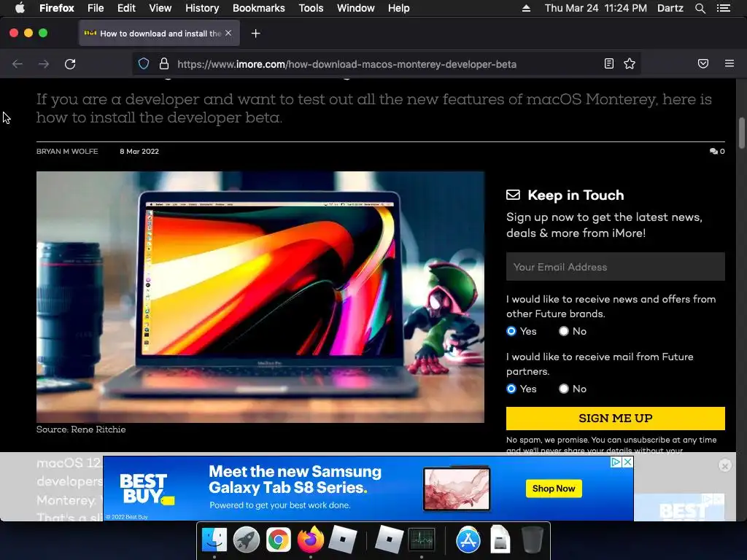Close the iMore article tab

[228, 33]
